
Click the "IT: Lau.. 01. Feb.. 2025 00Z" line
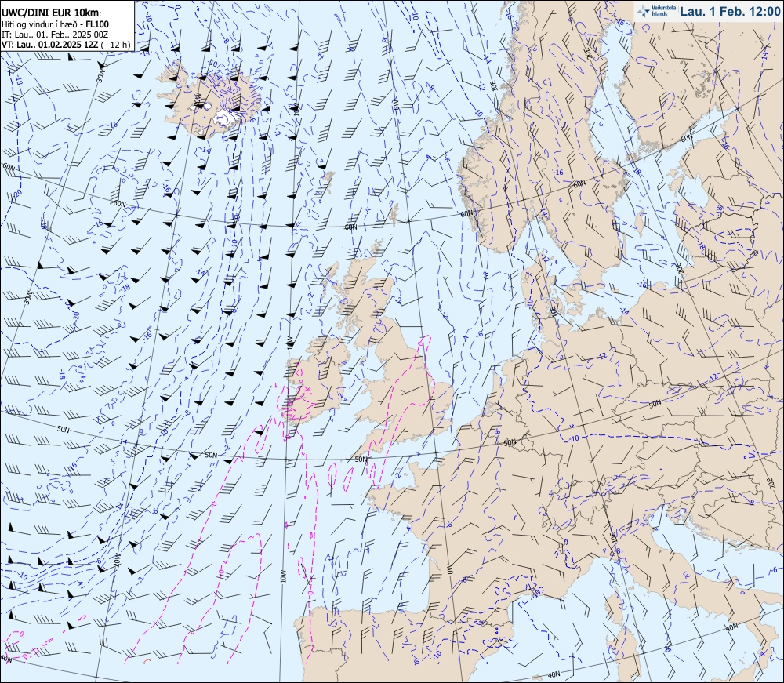click(55, 34)
